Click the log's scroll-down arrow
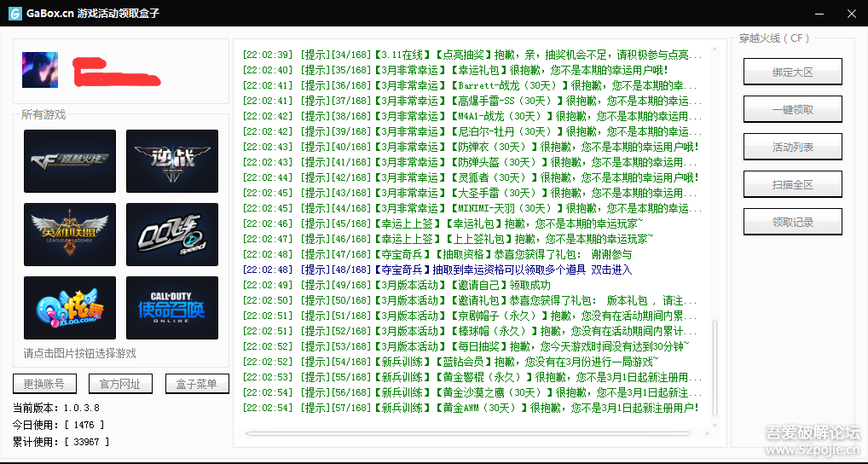This screenshot has width=868, height=464. [715, 426]
